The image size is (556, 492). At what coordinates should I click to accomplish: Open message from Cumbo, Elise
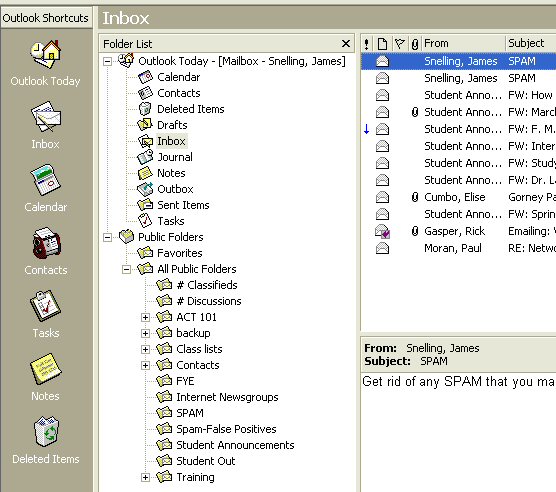[x=458, y=197]
